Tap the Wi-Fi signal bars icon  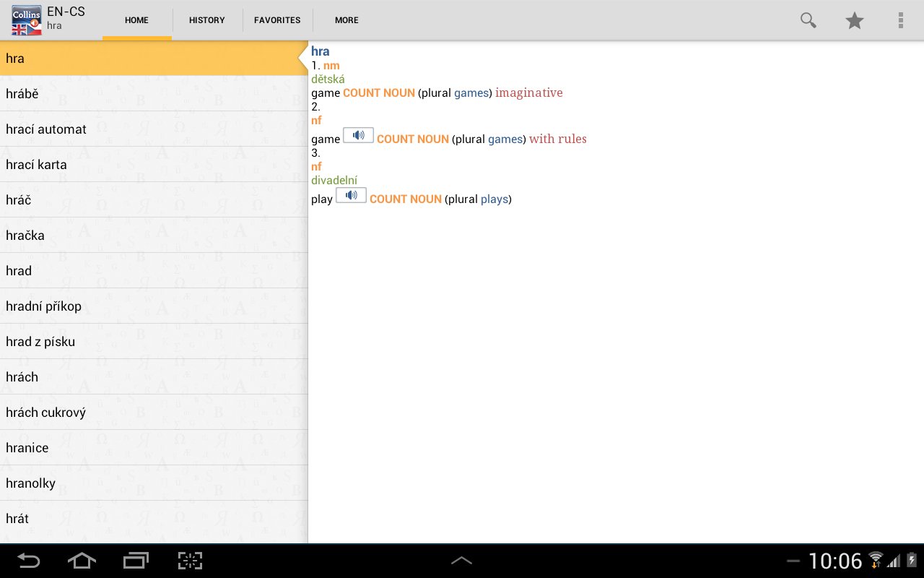point(894,561)
